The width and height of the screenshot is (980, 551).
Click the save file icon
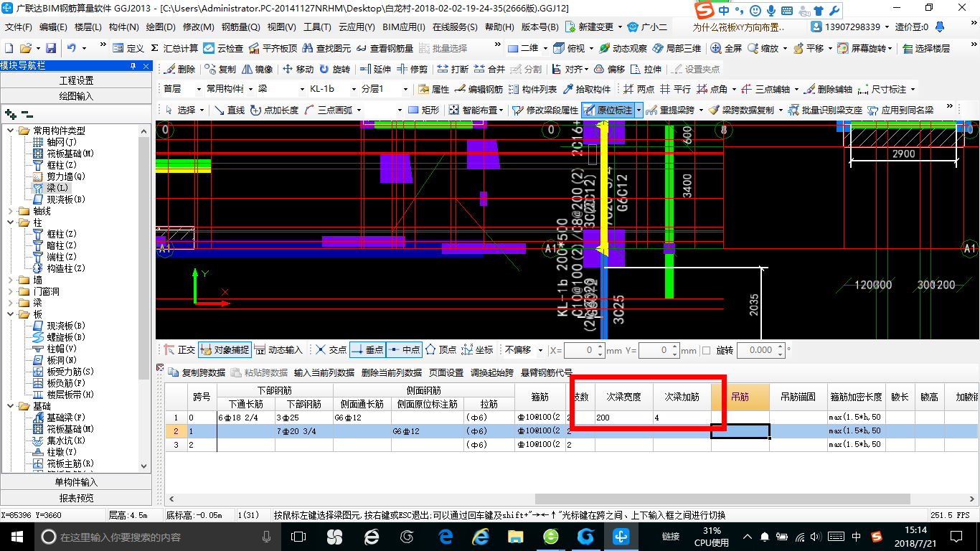pyautogui.click(x=51, y=48)
